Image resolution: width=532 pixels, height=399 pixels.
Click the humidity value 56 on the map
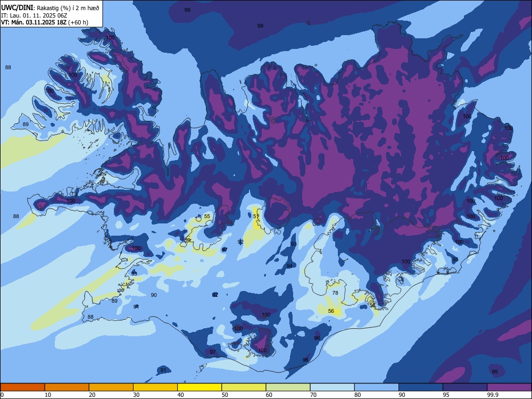coord(331,311)
